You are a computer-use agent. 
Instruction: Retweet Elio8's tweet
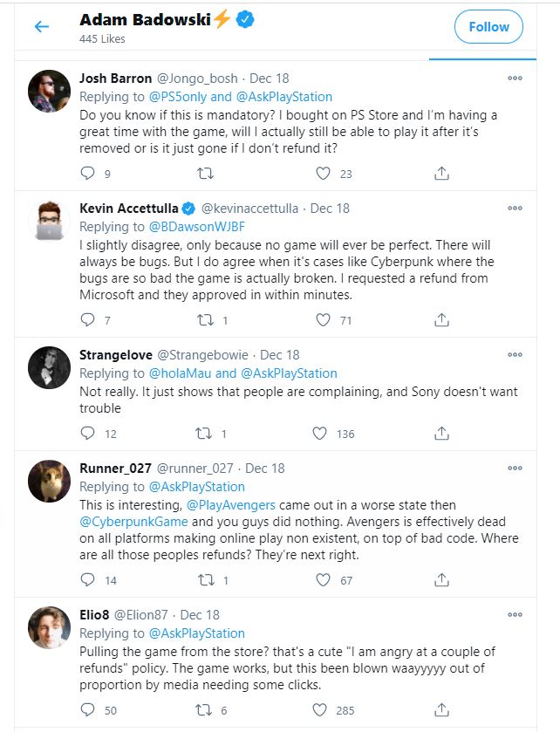tap(206, 710)
